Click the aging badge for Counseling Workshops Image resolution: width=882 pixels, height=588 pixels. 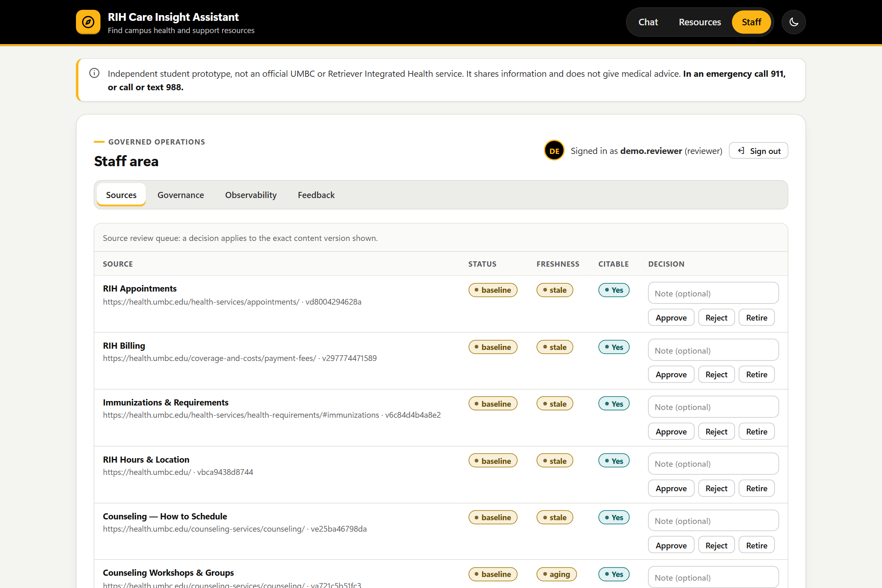click(x=556, y=574)
